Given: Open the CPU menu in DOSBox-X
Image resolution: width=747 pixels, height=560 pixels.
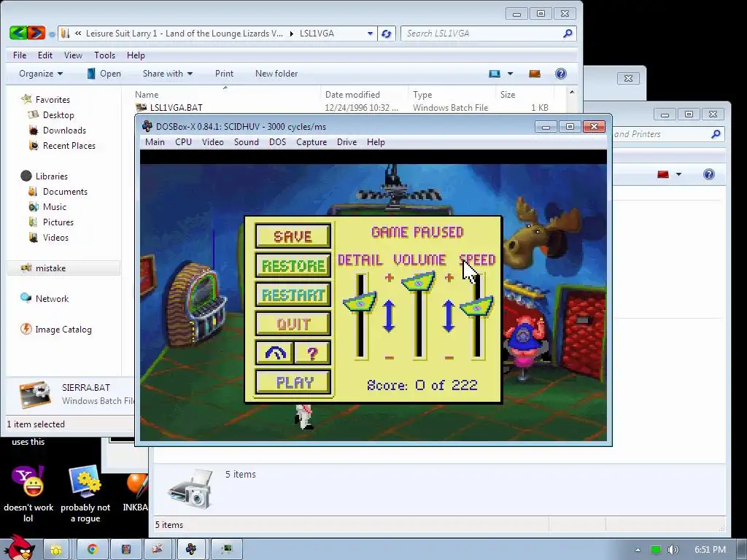Looking at the screenshot, I should 183,142.
